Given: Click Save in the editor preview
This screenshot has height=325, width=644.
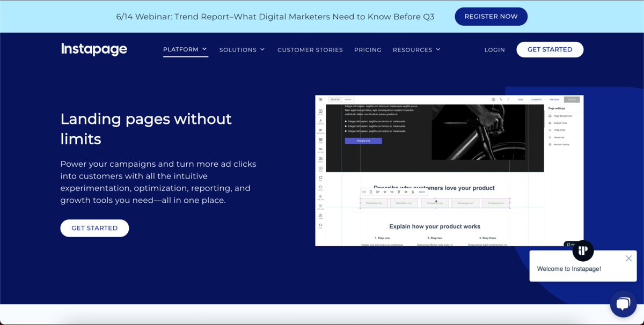Looking at the screenshot, I should [521, 100].
